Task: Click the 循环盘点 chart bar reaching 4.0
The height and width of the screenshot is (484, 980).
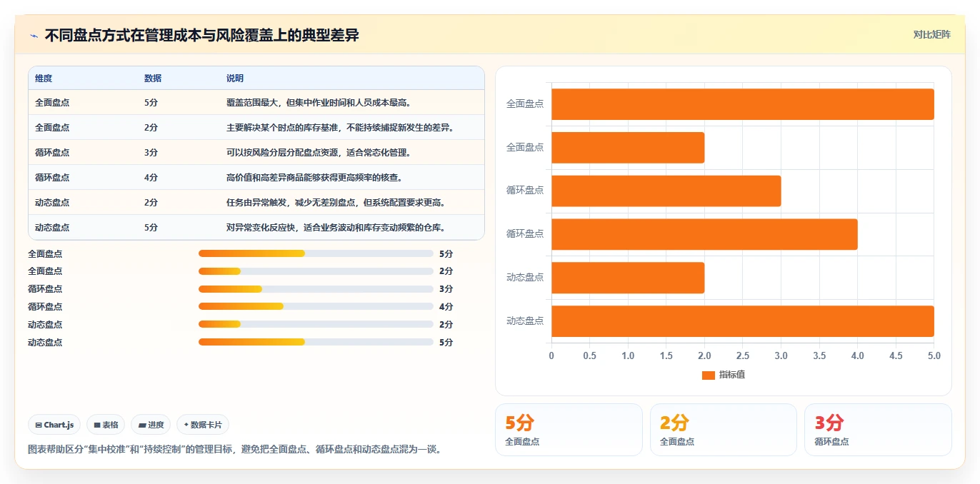Action: (704, 234)
